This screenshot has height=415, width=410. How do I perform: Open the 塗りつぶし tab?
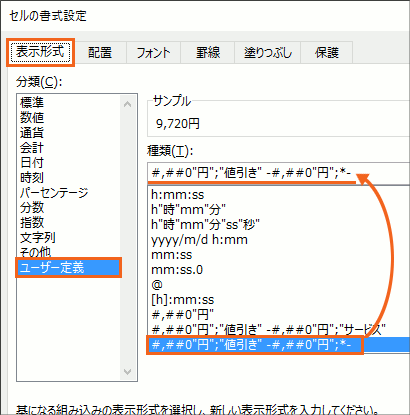(x=268, y=53)
